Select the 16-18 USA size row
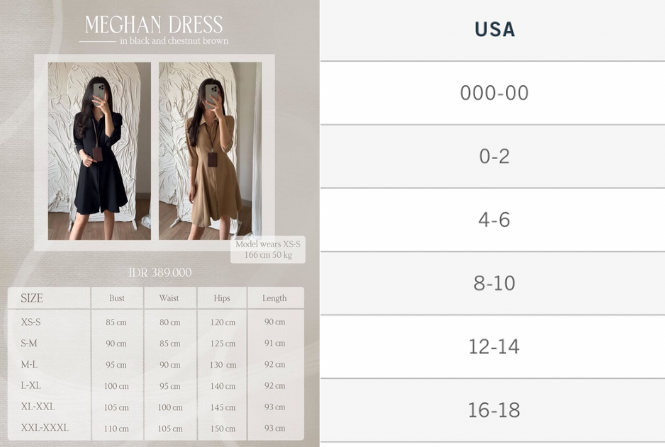The width and height of the screenshot is (665, 447). click(494, 410)
